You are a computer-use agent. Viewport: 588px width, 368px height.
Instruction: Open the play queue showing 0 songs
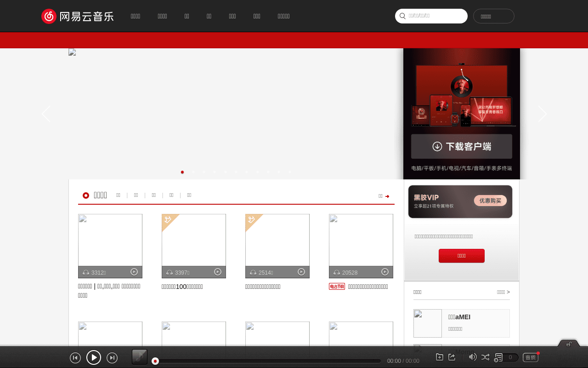click(x=506, y=357)
